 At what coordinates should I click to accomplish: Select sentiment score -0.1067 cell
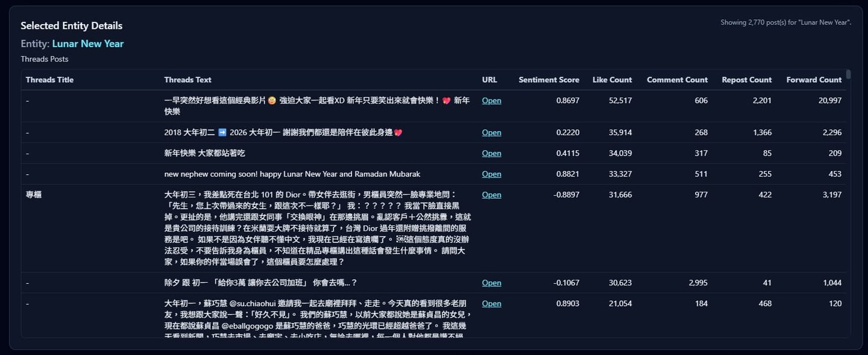[567, 283]
